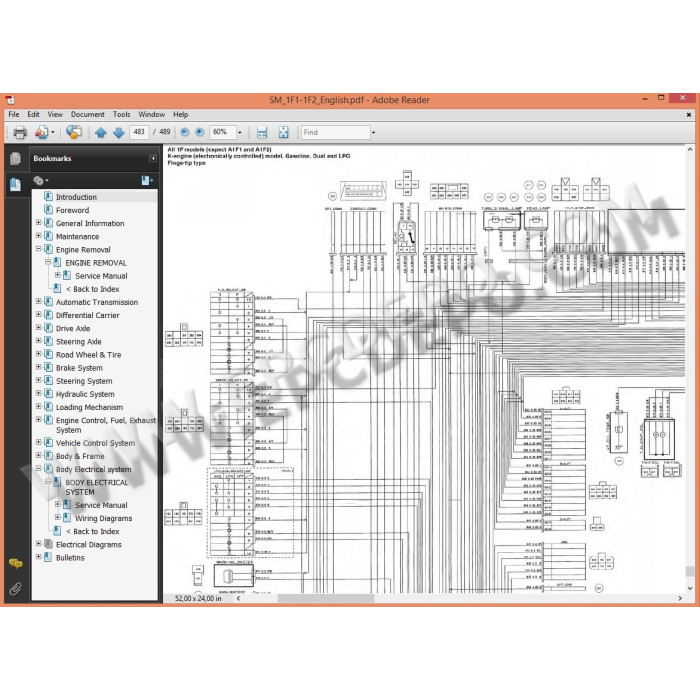Open the View menu
The width and height of the screenshot is (700, 700).
[55, 114]
